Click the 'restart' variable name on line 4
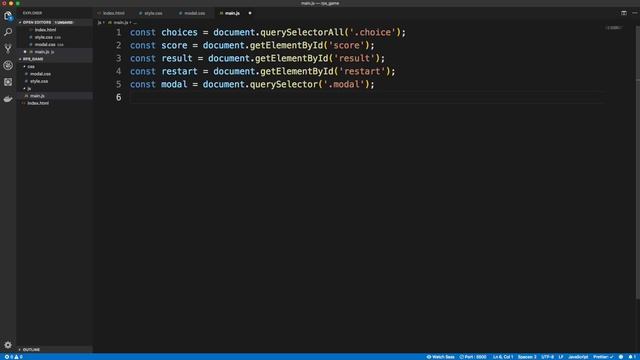Viewport: 640px width, 360px height. pyautogui.click(x=179, y=71)
